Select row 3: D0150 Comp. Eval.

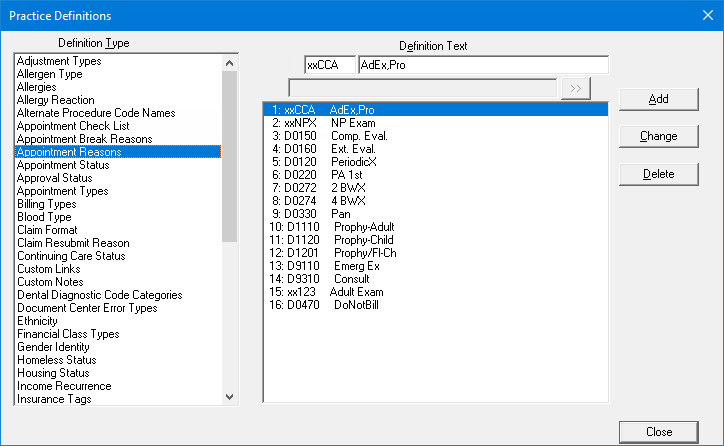[x=436, y=136]
